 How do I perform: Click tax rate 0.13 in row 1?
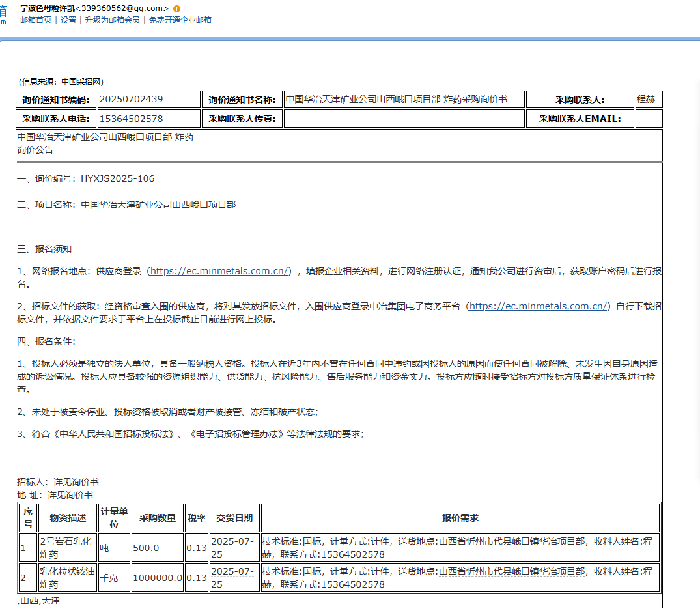click(197, 548)
